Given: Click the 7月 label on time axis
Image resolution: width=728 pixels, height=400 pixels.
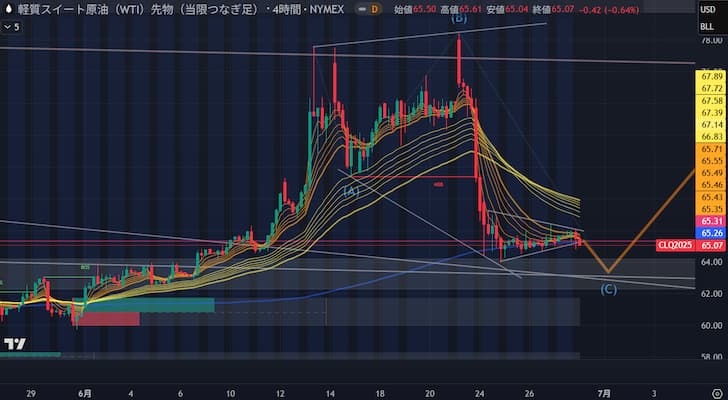Looking at the screenshot, I should [x=604, y=394].
